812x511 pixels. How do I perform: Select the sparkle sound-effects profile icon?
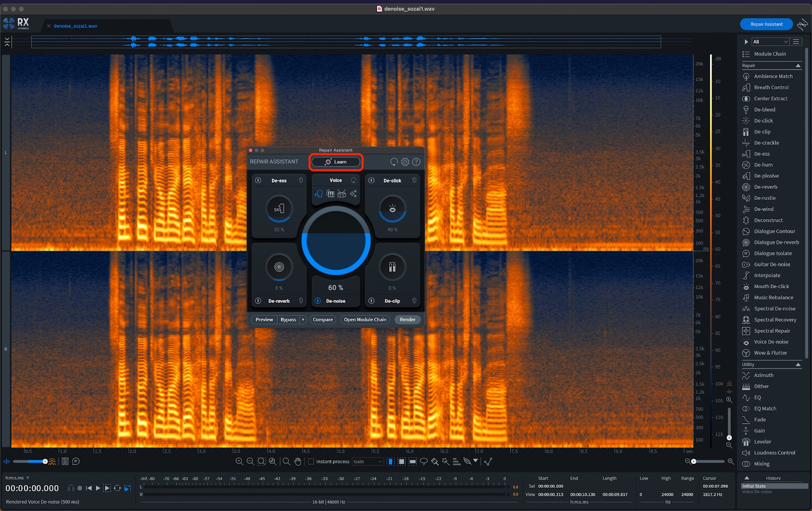click(353, 194)
